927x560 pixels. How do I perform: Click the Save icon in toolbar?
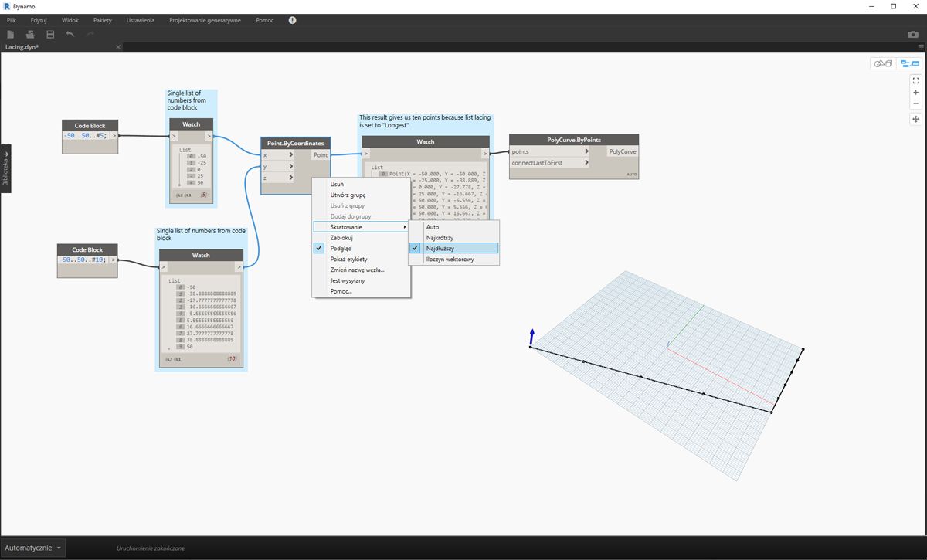pos(50,35)
